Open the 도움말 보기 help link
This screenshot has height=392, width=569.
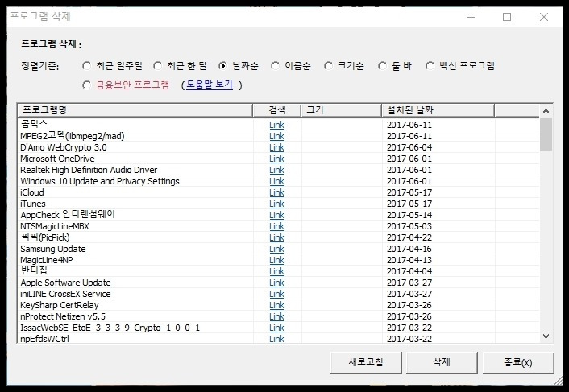point(210,85)
